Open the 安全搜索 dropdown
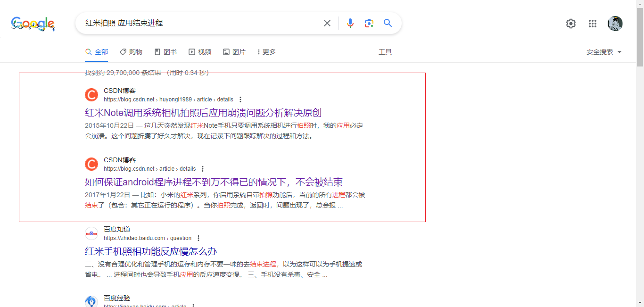Viewport: 644px width, 307px height. [604, 52]
